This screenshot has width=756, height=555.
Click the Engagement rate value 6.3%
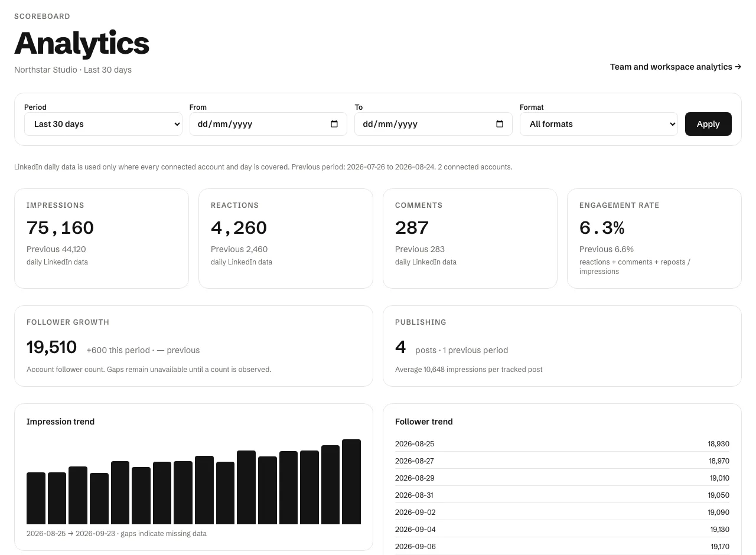pyautogui.click(x=602, y=228)
